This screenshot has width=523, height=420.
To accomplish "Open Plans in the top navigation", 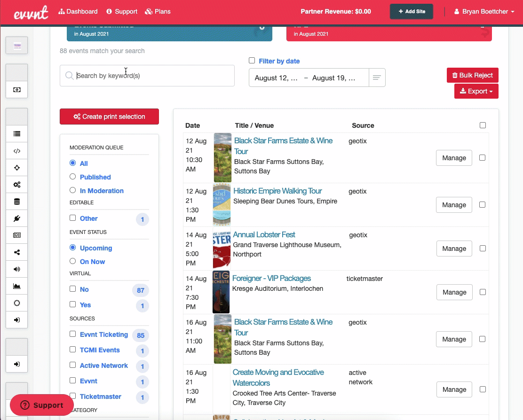I will pyautogui.click(x=158, y=12).
